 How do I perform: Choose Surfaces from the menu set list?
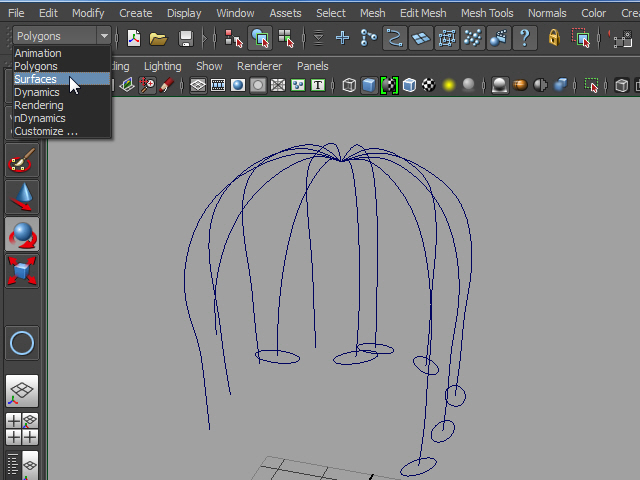[62, 79]
